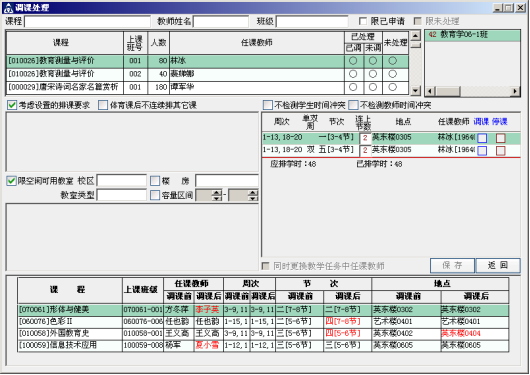
Task: Select class 教育学06-1班 in right list
Action: pos(472,35)
